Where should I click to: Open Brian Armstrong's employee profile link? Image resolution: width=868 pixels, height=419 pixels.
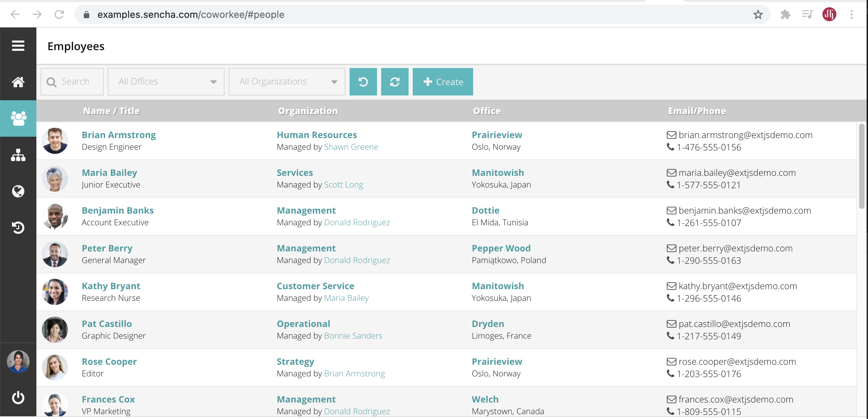tap(118, 135)
